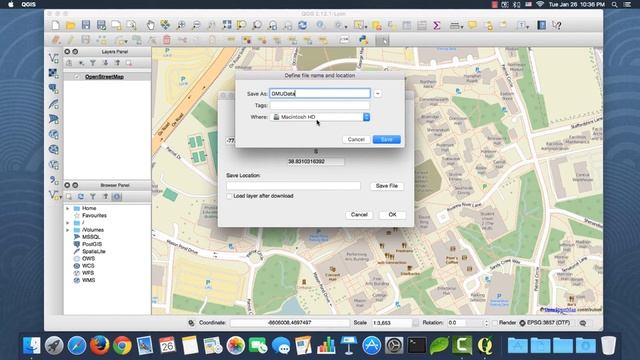The width and height of the screenshot is (640, 360).
Task: Open the Where location dropdown
Action: coord(320,117)
